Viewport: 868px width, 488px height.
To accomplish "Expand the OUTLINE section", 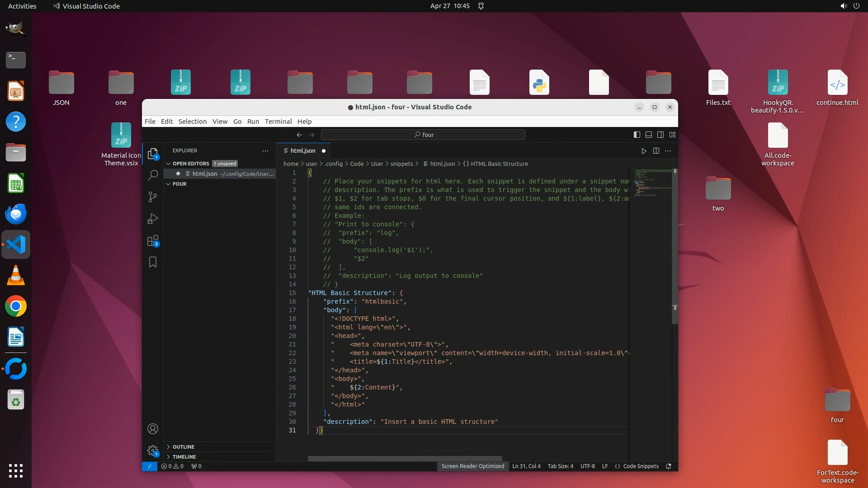I will pos(183,446).
